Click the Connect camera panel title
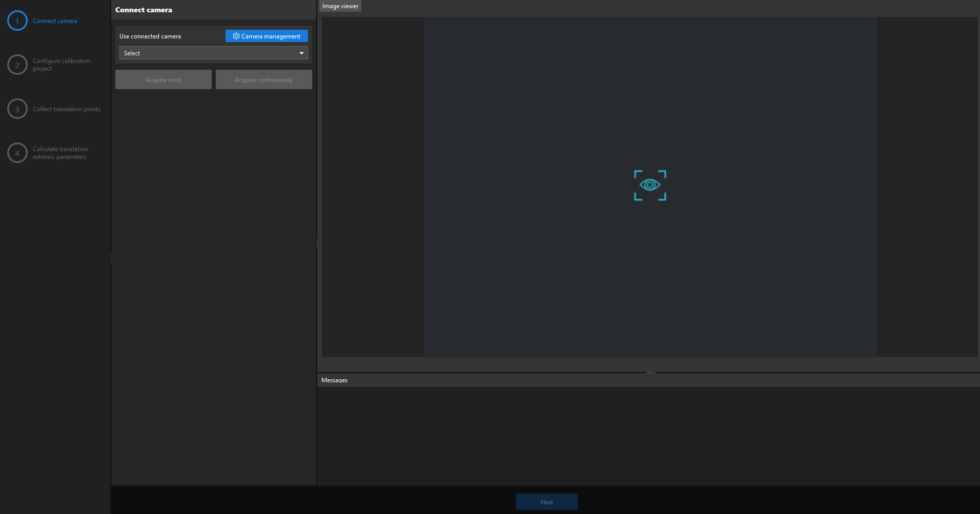The image size is (980, 514). (144, 10)
